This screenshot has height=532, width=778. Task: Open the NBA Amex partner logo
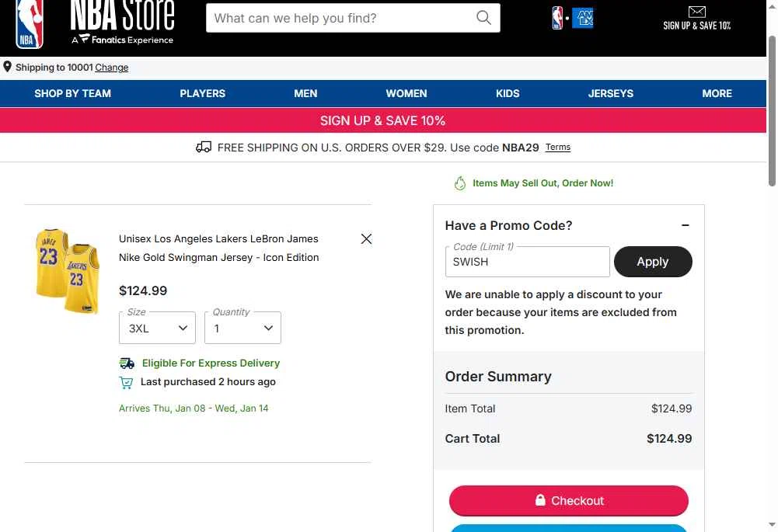(x=572, y=18)
